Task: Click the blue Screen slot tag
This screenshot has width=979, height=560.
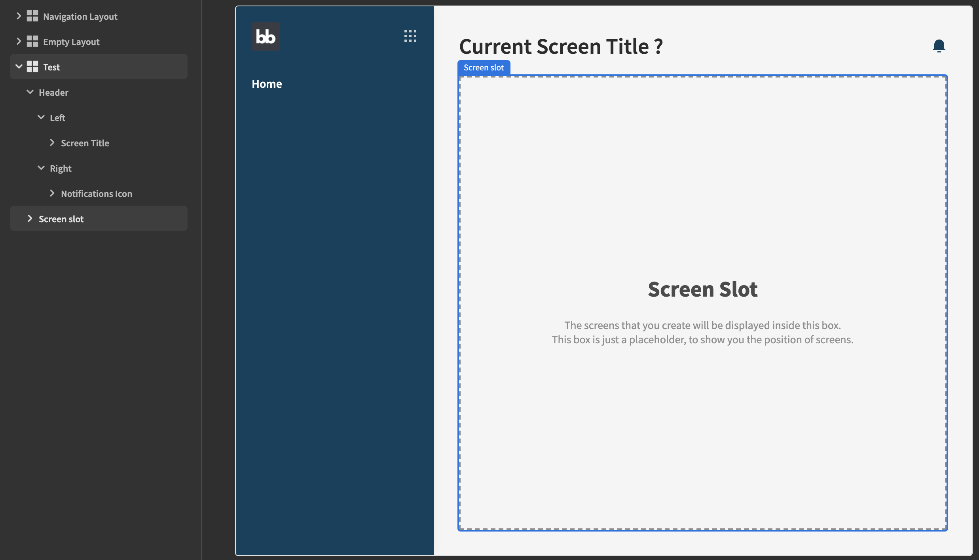Action: coord(484,67)
